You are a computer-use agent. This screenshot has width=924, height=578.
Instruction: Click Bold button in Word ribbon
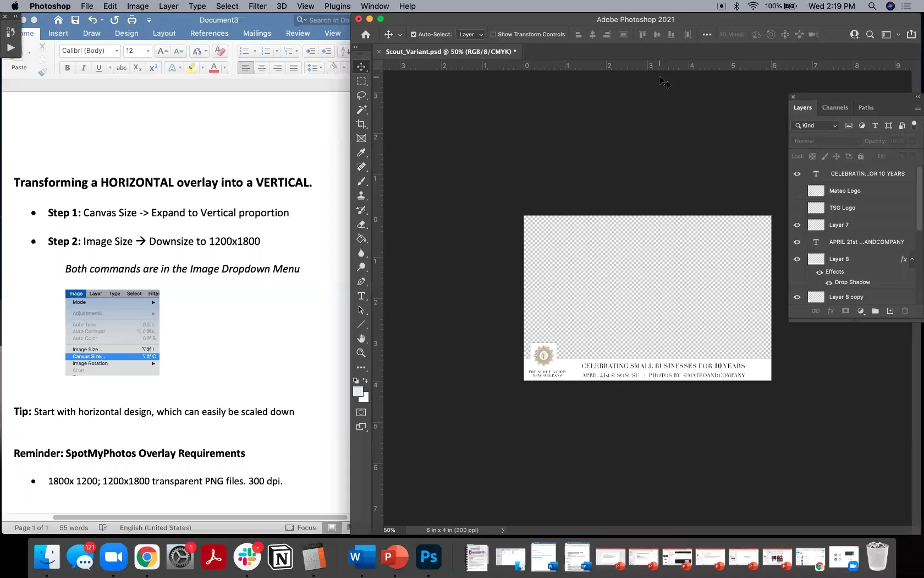[68, 68]
